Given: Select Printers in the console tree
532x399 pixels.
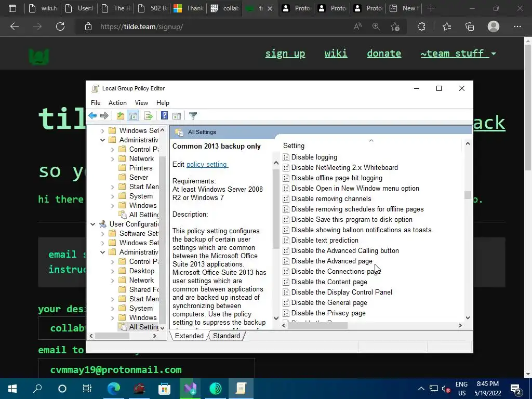Looking at the screenshot, I should (x=141, y=168).
